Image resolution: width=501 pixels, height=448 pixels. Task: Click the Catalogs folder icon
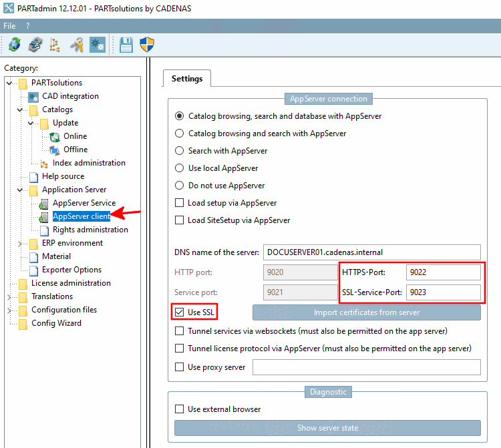click(33, 110)
